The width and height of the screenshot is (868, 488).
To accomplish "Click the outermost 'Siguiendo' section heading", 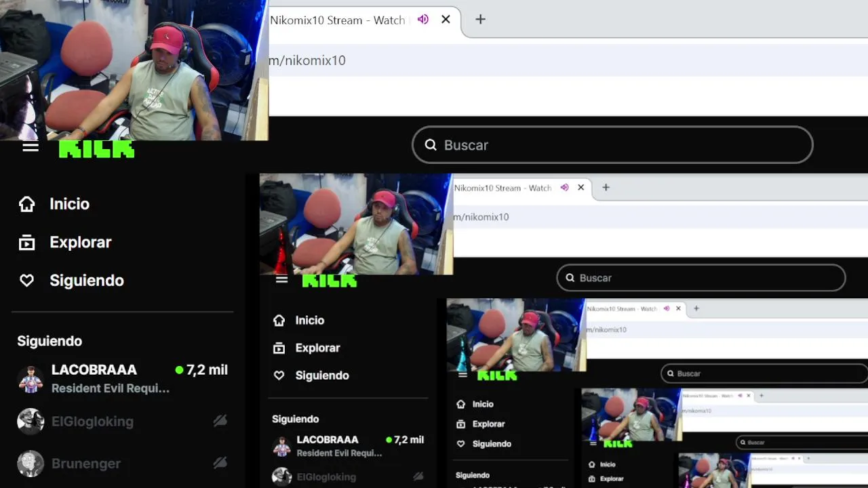I will 50,341.
